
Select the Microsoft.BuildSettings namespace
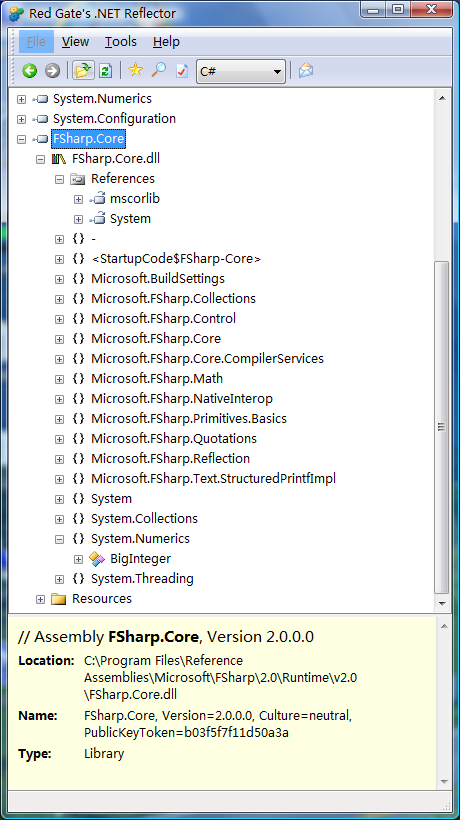[158, 278]
